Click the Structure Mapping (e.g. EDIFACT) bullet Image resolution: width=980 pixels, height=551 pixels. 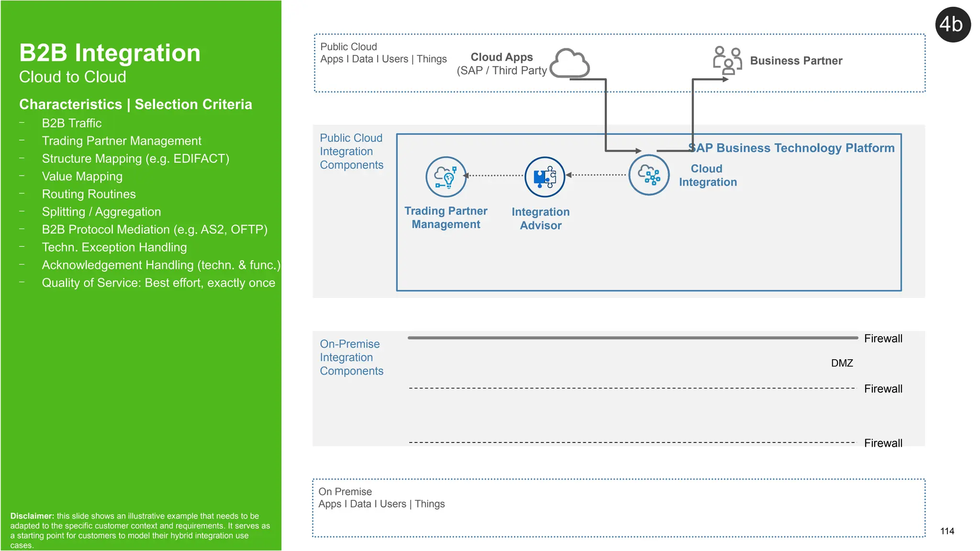click(135, 158)
